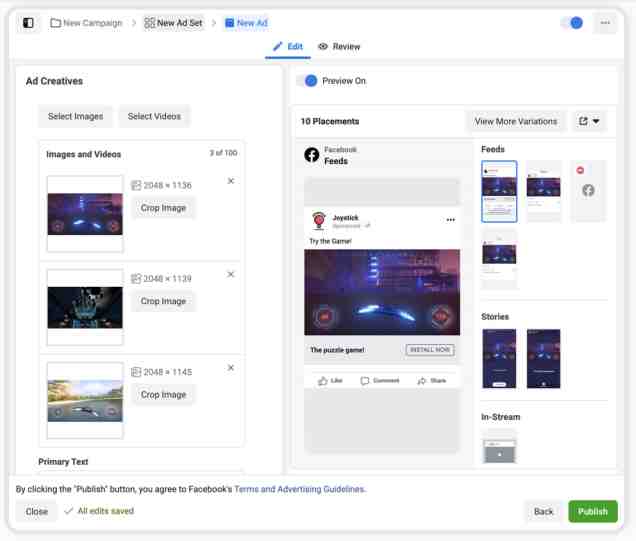Screen dimensions: 636x541
Task: Click the 'All edits saved' status text
Action: pyautogui.click(x=106, y=511)
